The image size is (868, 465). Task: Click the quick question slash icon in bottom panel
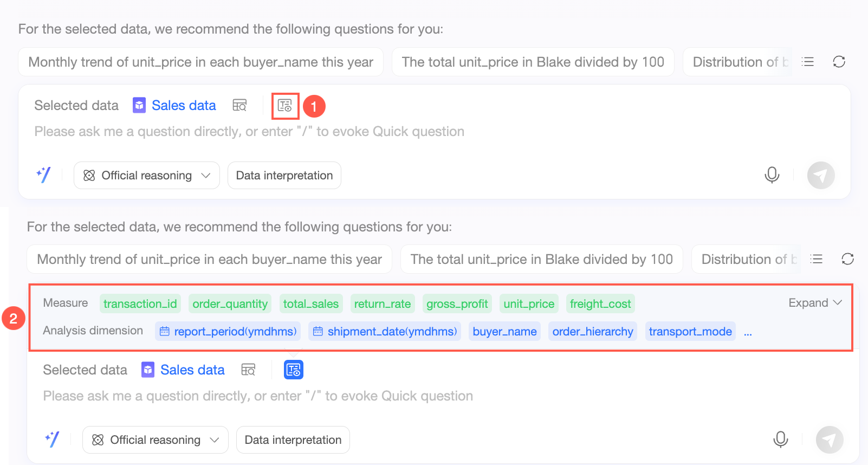click(x=51, y=439)
